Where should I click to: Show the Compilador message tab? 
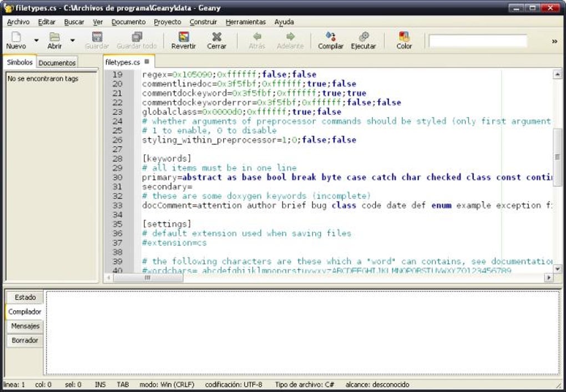coord(24,312)
